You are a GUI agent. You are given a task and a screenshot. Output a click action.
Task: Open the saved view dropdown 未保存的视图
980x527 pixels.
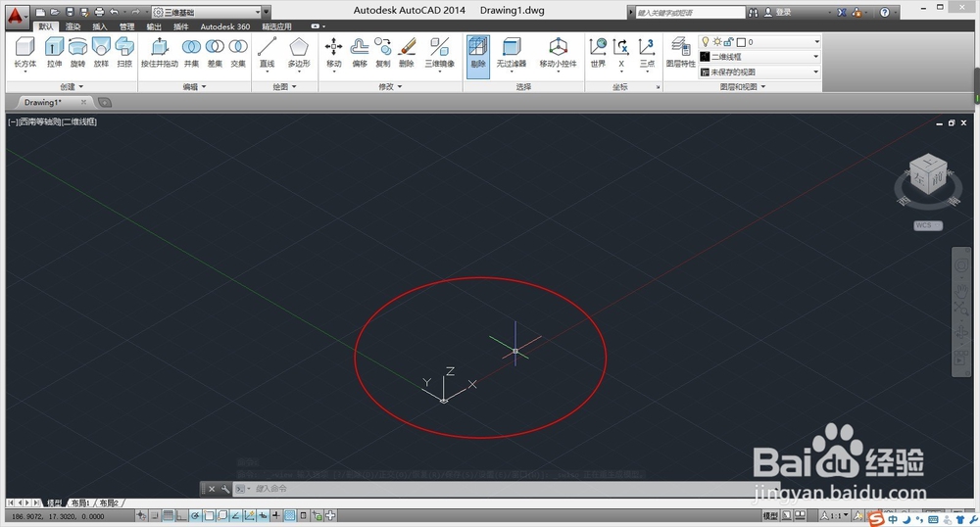(x=759, y=72)
